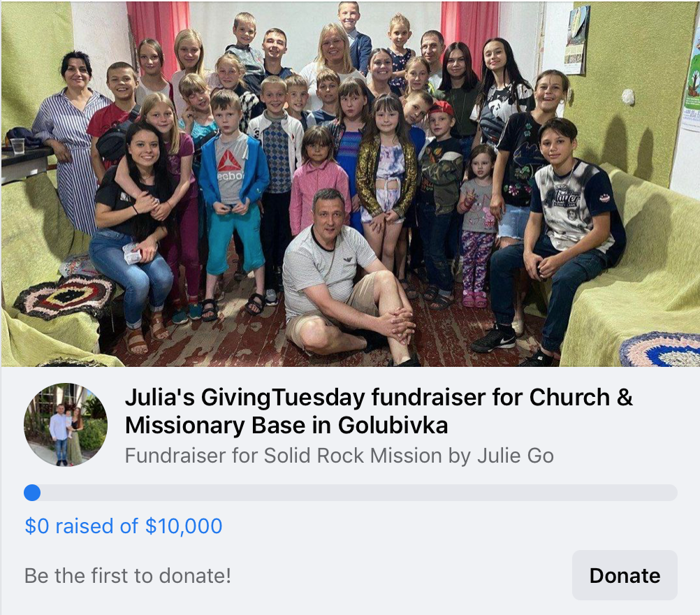Click the Julie Go organizer name
Image resolution: width=700 pixels, height=615 pixels.
tap(516, 456)
